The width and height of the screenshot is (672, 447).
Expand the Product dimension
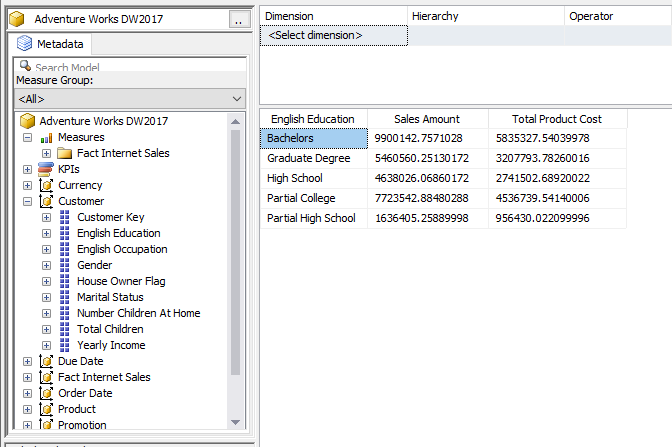click(x=27, y=410)
